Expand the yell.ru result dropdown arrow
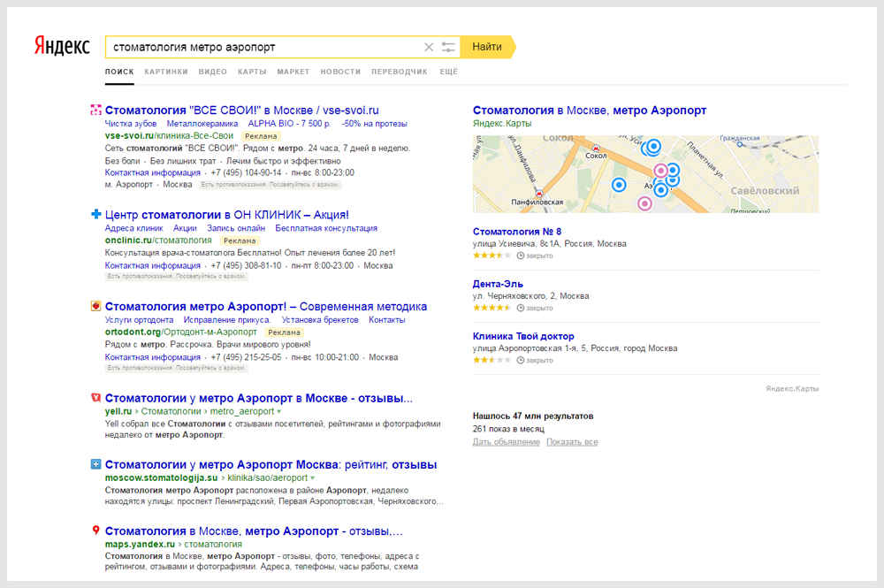The image size is (884, 588). tap(279, 412)
